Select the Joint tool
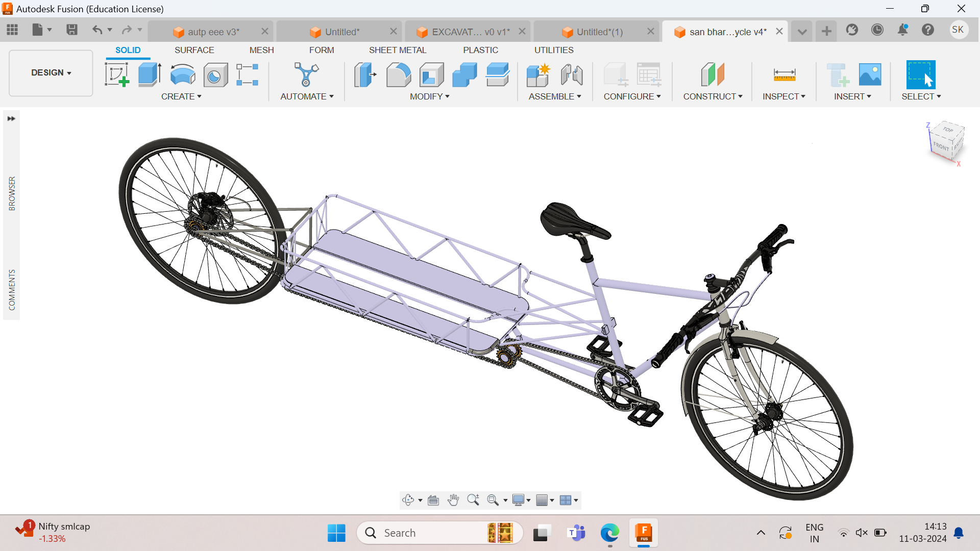980x551 pixels. point(573,75)
